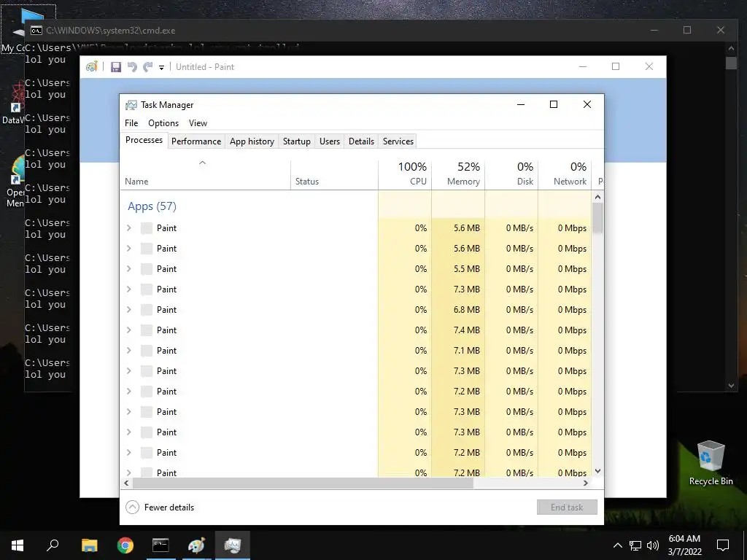
Task: Show hidden system tray icons
Action: pos(617,545)
